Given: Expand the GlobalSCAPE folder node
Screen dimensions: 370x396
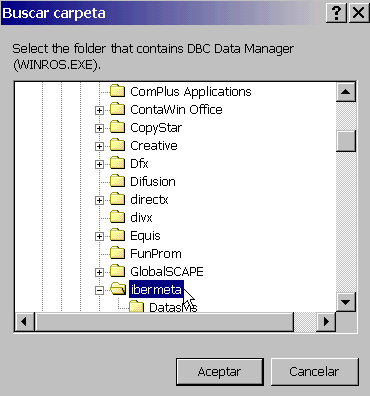Looking at the screenshot, I should click(x=99, y=272).
